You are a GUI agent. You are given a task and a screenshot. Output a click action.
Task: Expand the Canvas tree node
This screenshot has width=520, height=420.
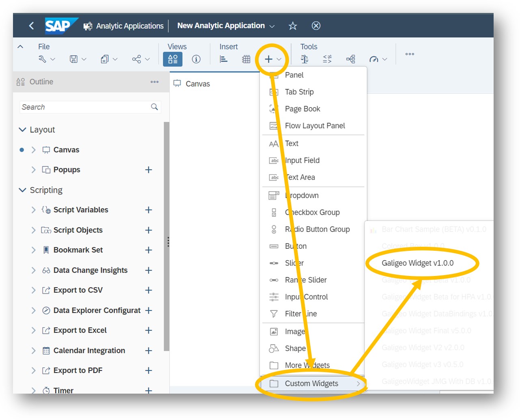[x=34, y=150]
